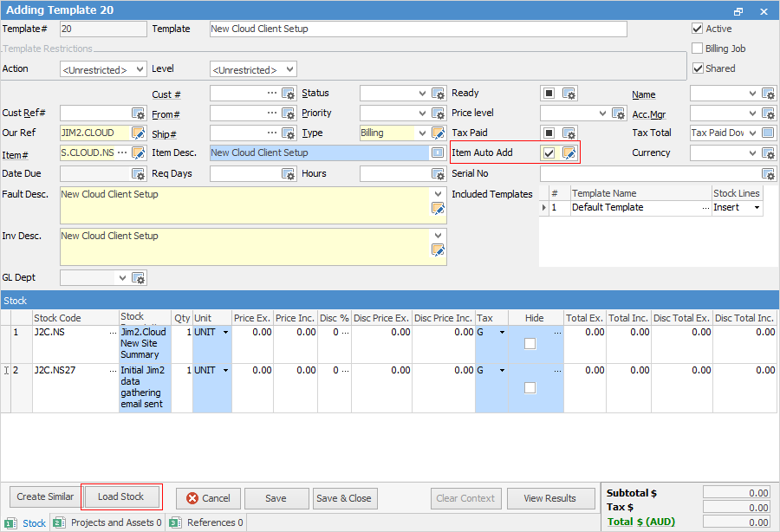Image resolution: width=780 pixels, height=532 pixels.
Task: Click the edit pencil icon beside Item Auto Add
Action: 569,153
